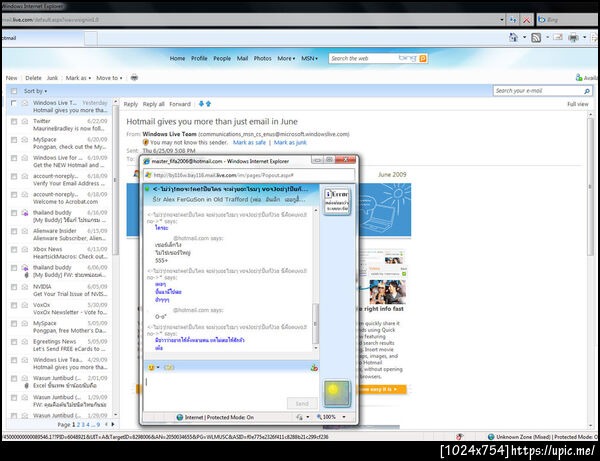Click the wink icon in chat toolbar
Image resolution: width=600 pixels, height=461 pixels.
(169, 367)
